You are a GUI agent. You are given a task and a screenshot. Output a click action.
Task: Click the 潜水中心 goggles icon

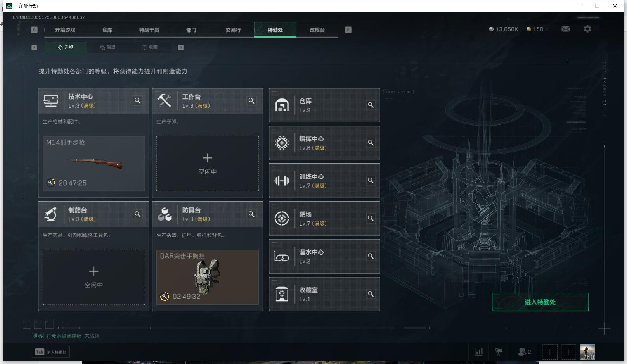coord(282,257)
